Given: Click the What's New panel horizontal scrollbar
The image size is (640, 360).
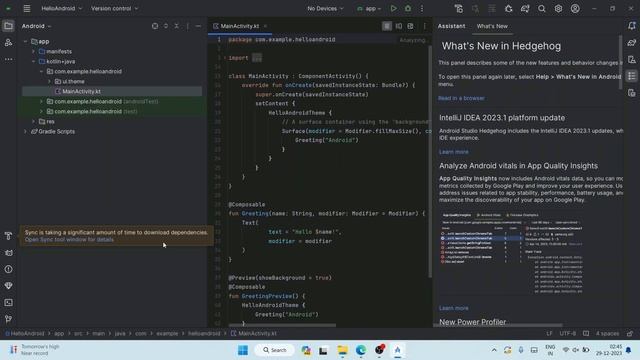Looking at the screenshot, I should pos(498,325).
